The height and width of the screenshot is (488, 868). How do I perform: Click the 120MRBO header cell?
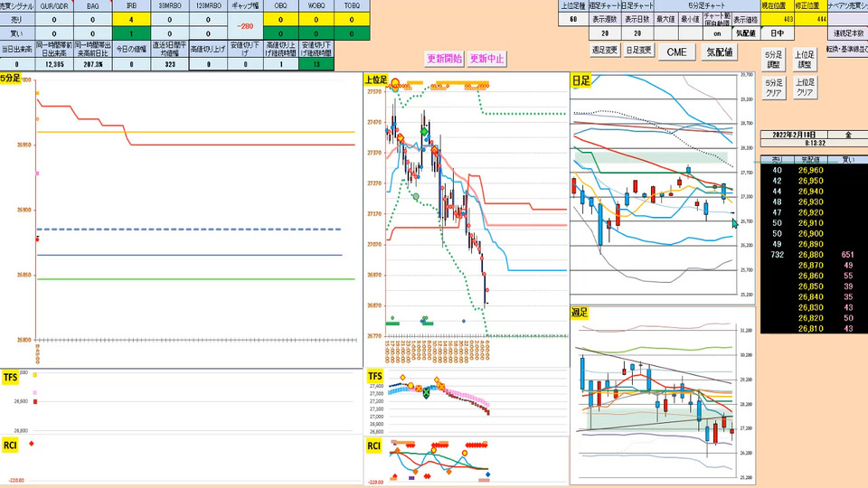click(x=208, y=5)
